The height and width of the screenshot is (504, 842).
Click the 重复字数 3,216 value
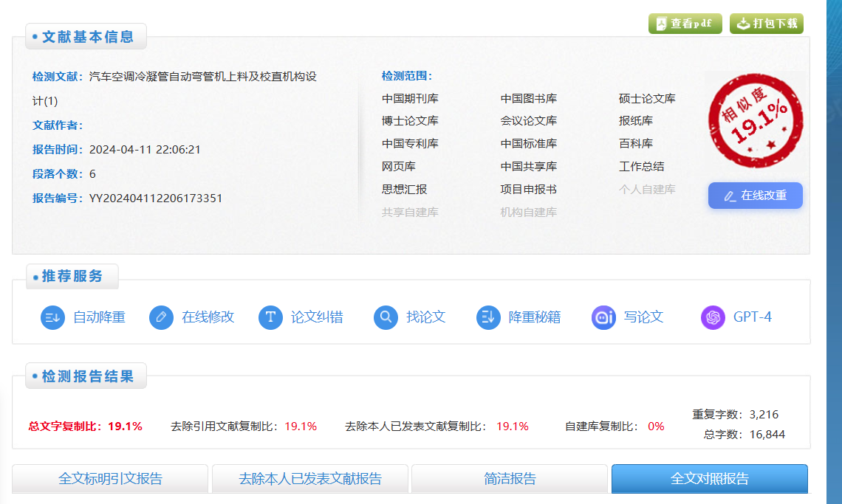(764, 415)
